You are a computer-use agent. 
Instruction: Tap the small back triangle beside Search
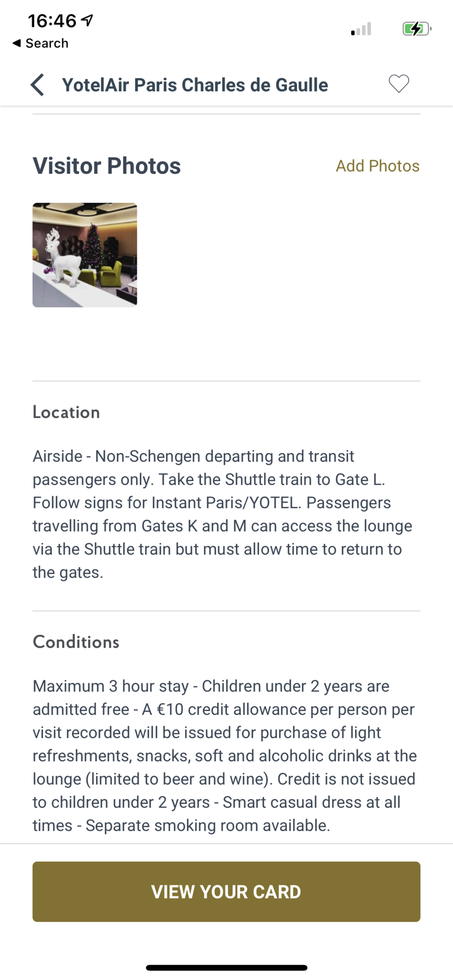(17, 43)
